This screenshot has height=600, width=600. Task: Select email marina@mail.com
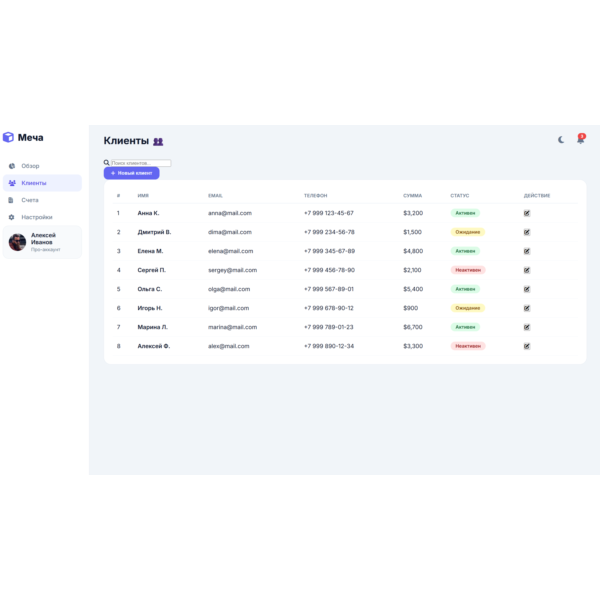[x=233, y=327]
